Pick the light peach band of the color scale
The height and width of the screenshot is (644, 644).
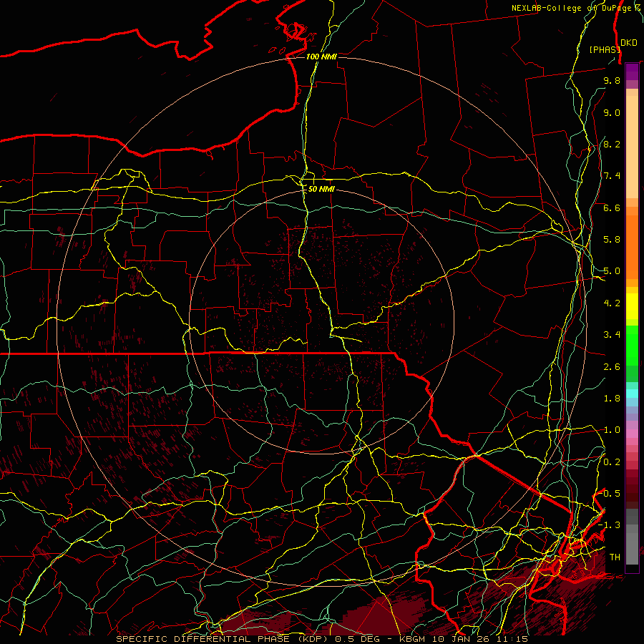(632, 147)
